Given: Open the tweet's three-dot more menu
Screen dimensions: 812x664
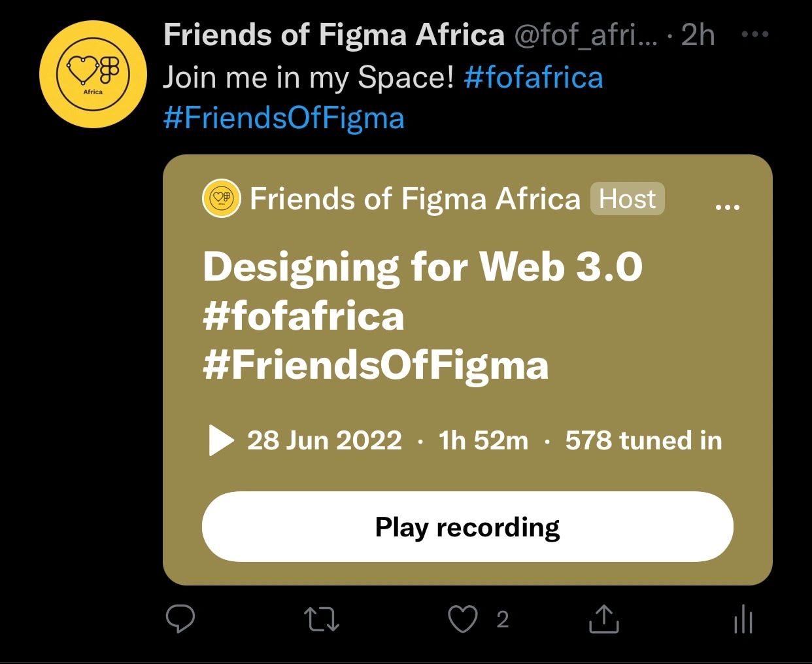Looking at the screenshot, I should point(755,34).
